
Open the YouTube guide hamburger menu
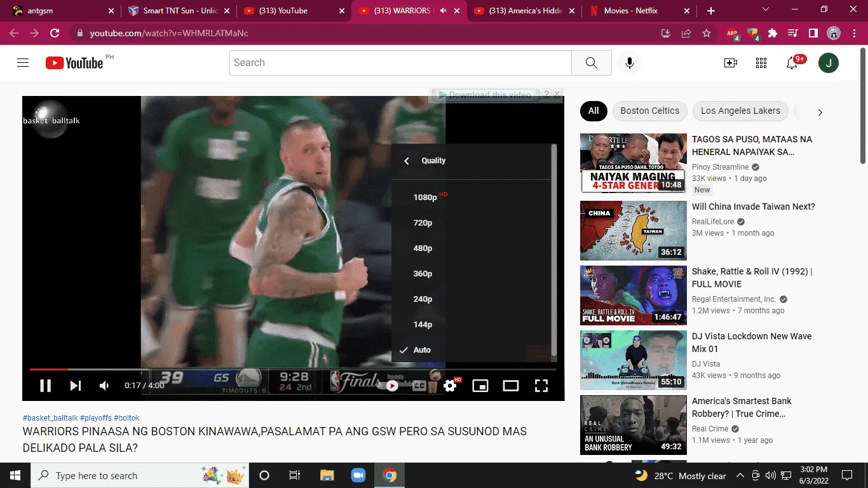[23, 62]
